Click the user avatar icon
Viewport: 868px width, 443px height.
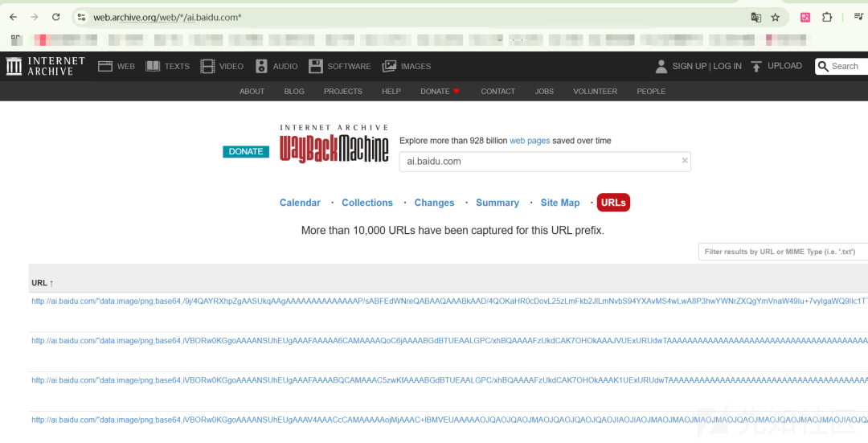click(x=661, y=67)
